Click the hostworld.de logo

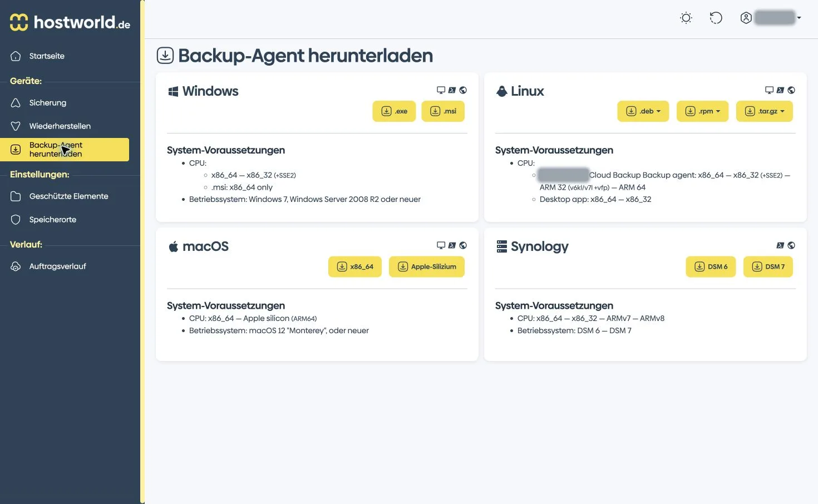click(70, 22)
